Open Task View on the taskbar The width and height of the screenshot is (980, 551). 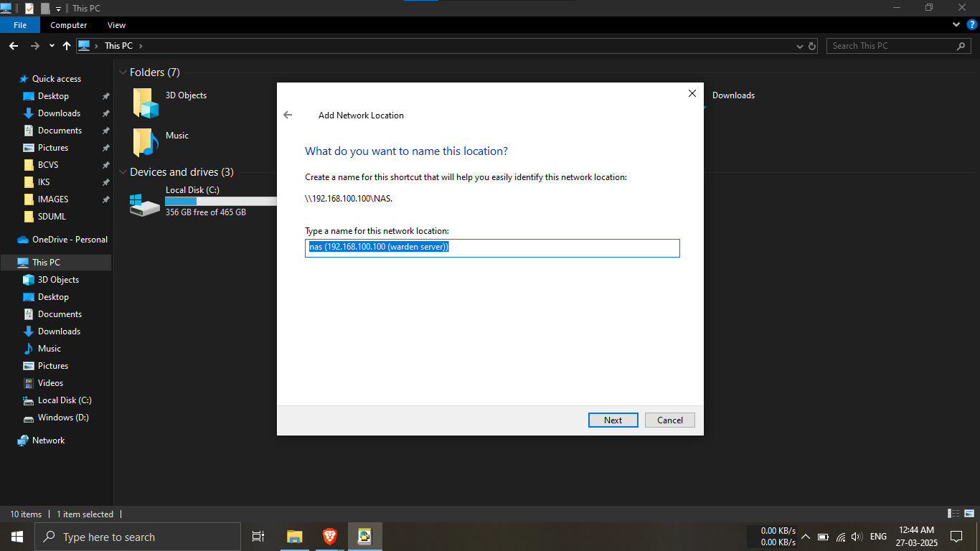tap(258, 536)
